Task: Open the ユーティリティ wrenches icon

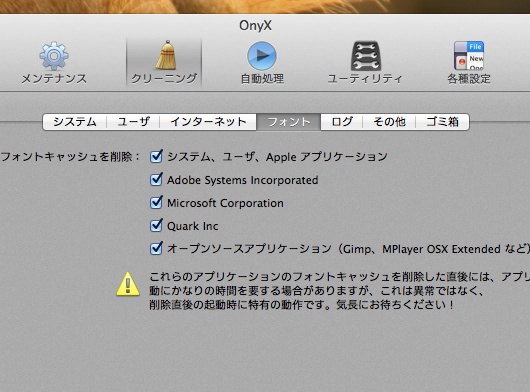Action: (x=365, y=56)
